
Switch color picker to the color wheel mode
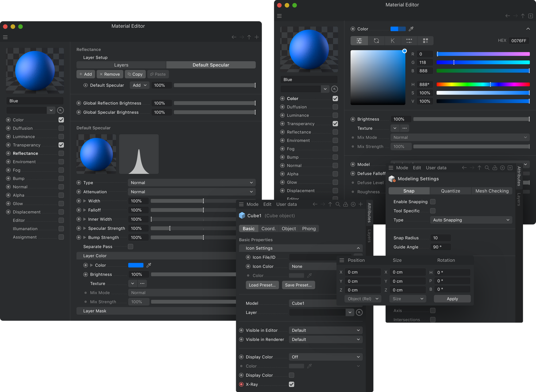tap(376, 40)
